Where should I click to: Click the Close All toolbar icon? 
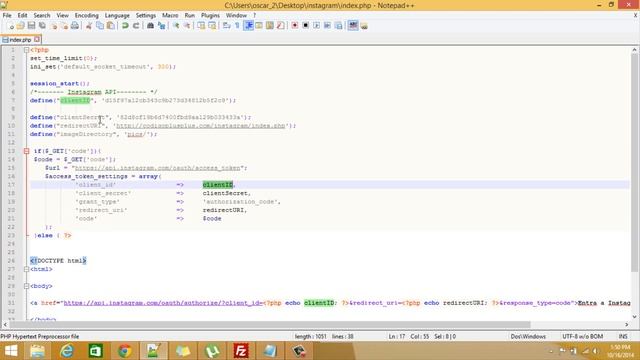(64, 26)
